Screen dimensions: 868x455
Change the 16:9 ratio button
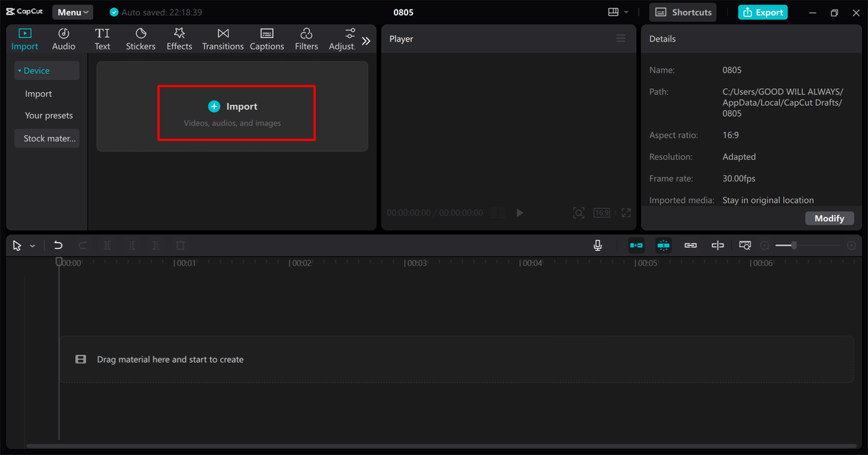[x=601, y=213]
